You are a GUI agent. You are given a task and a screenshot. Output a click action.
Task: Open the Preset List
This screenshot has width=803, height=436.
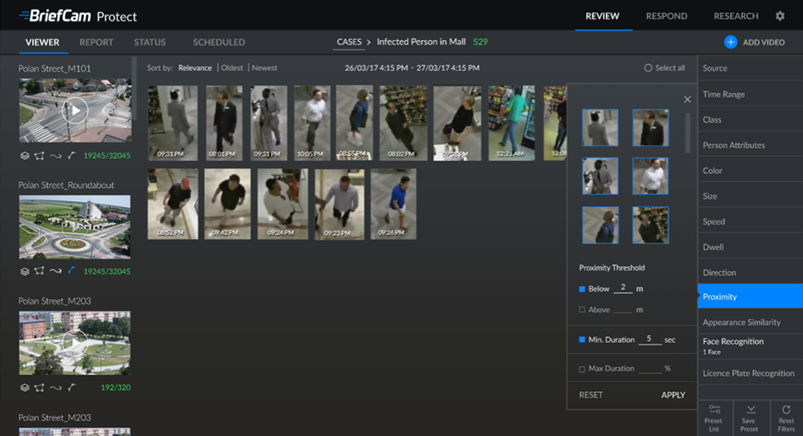[x=714, y=418]
